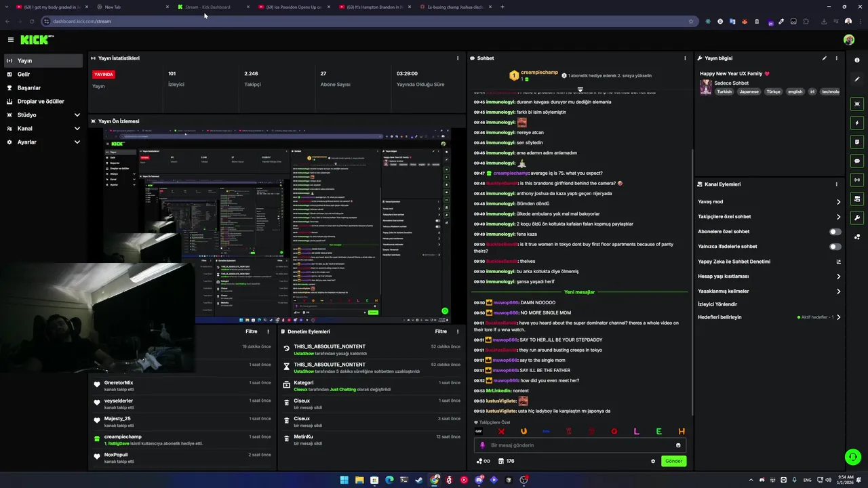Insert the red X emote
868x488 pixels.
(x=501, y=431)
